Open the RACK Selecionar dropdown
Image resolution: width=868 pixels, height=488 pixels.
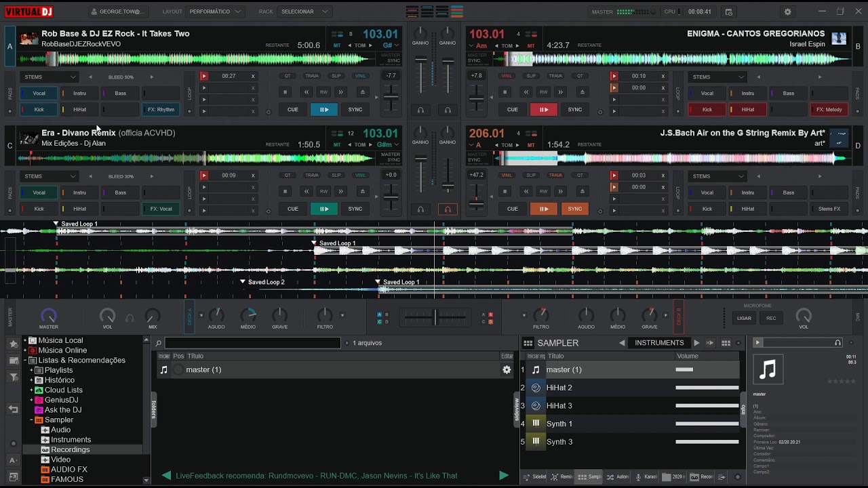pos(304,12)
